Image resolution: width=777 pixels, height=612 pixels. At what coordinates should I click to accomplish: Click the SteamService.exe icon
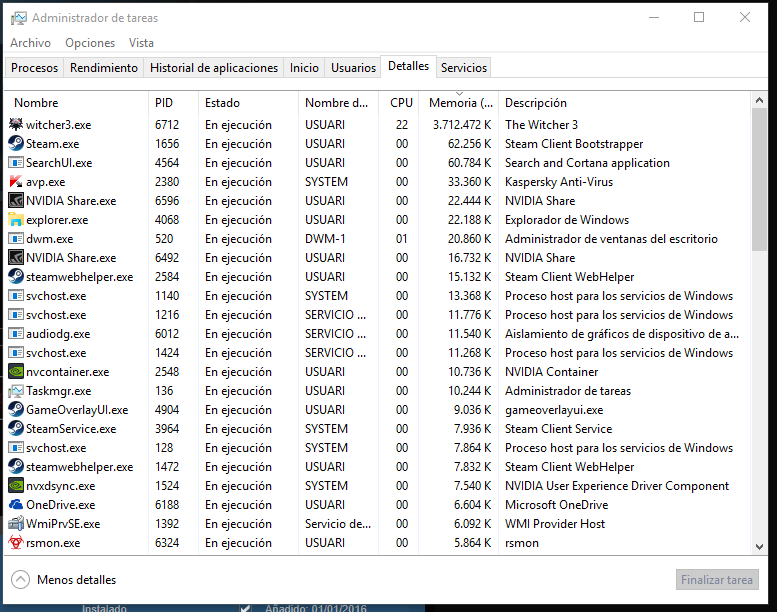tap(16, 428)
